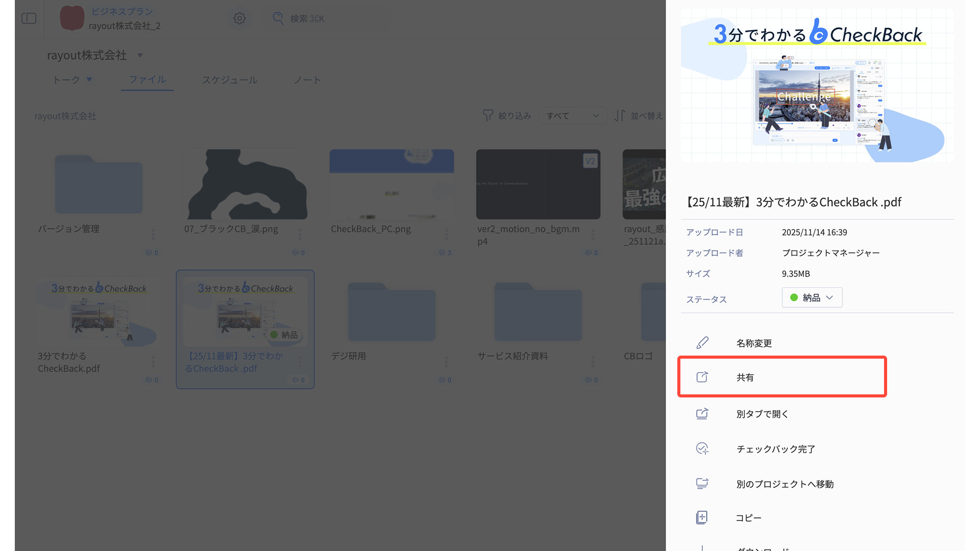Select the ファイル tab
The image size is (980, 551).
click(147, 80)
